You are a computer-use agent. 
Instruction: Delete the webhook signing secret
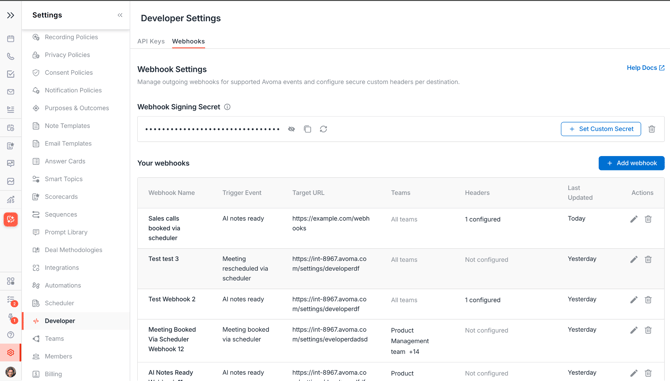click(652, 129)
